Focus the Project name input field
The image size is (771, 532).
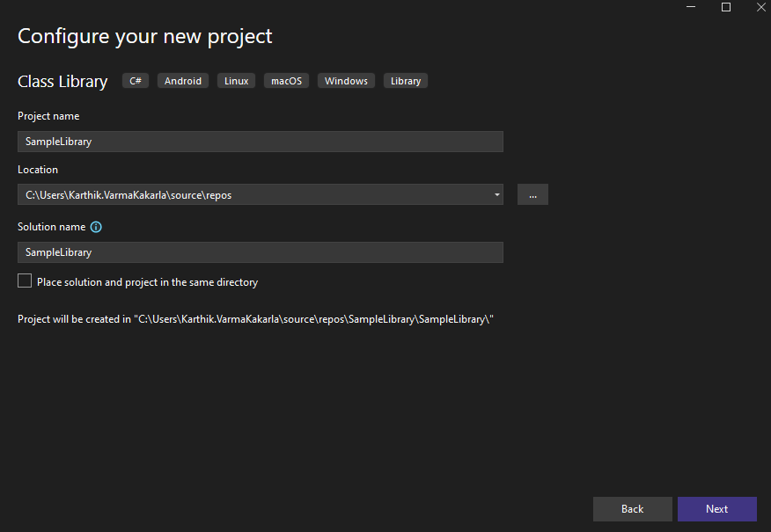pos(261,142)
